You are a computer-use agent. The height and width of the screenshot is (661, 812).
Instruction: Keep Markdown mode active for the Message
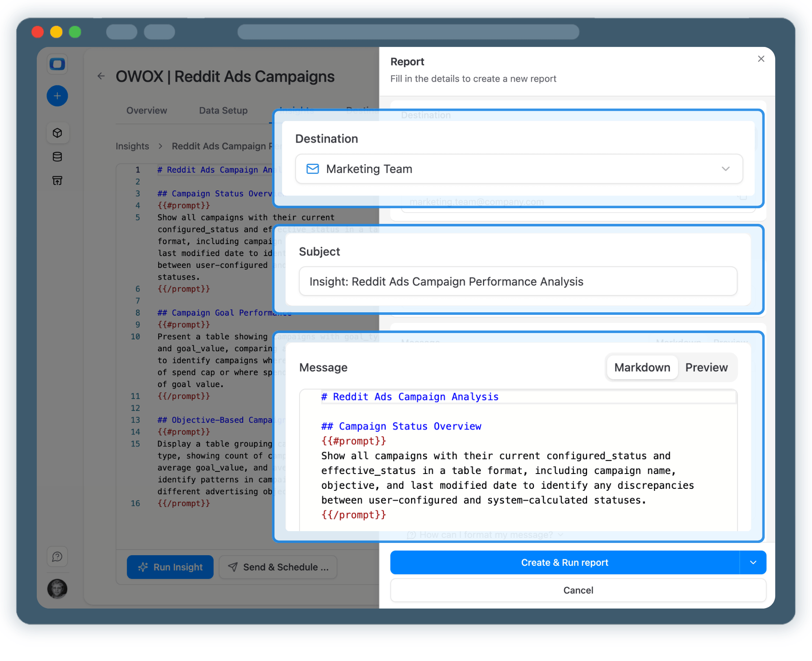click(641, 367)
